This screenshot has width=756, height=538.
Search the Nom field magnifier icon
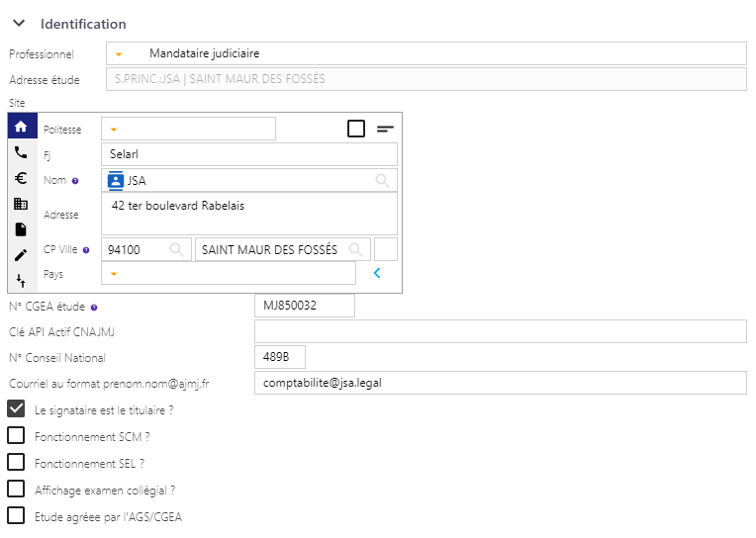pos(382,181)
